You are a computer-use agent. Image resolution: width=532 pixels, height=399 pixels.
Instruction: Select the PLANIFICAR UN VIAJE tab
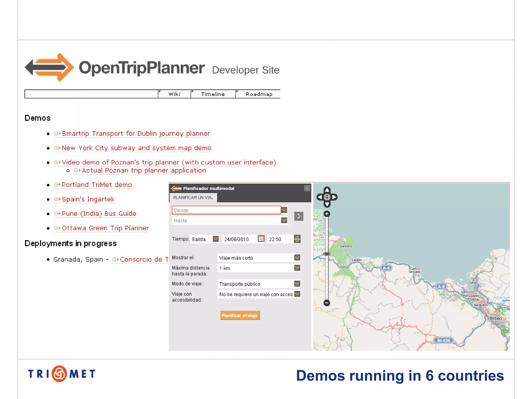[193, 198]
